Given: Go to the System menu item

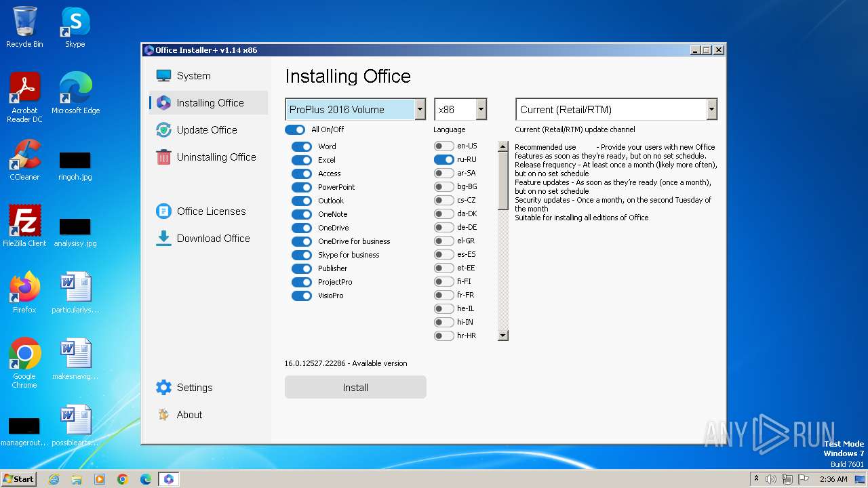Looking at the screenshot, I should 194,76.
